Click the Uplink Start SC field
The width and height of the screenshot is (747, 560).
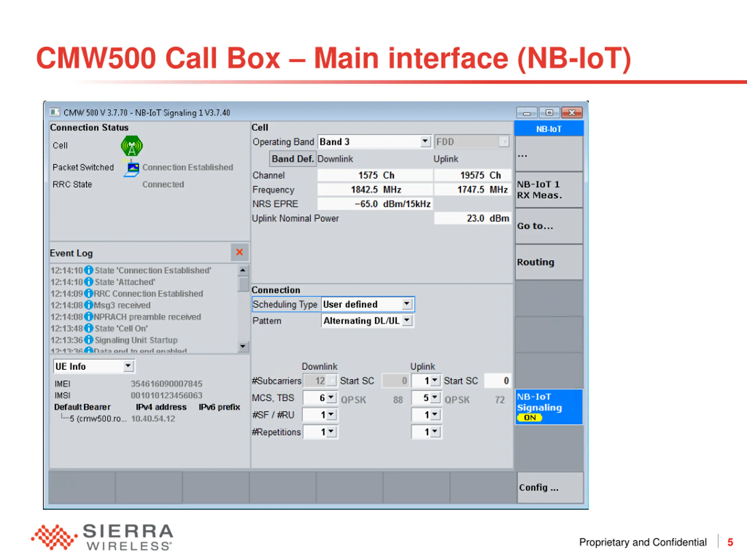pos(498,381)
